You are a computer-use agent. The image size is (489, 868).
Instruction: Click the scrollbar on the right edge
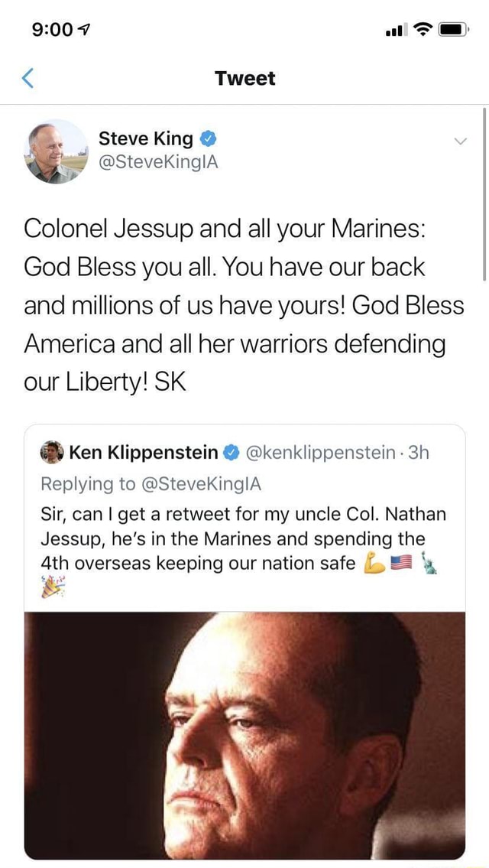click(484, 195)
